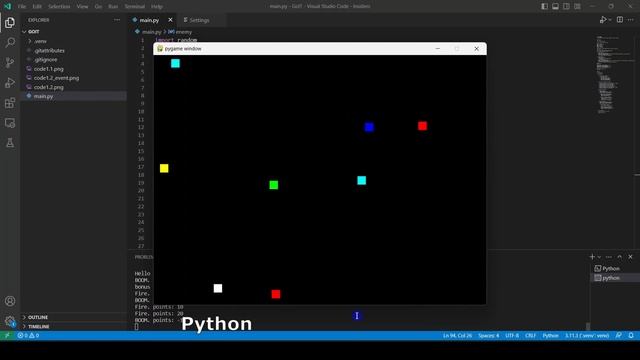The image size is (640, 360).
Task: Open .gitignore in Explorer
Action: pyautogui.click(x=73, y=60)
